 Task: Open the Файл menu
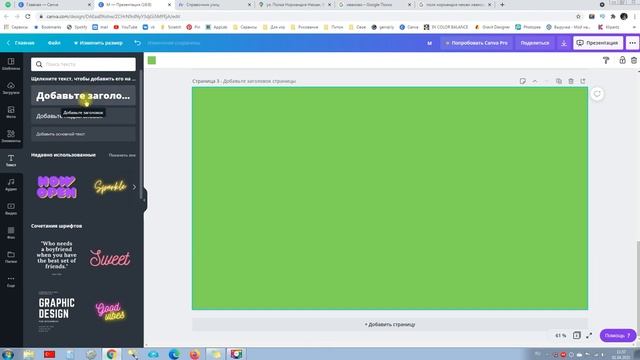click(x=54, y=43)
